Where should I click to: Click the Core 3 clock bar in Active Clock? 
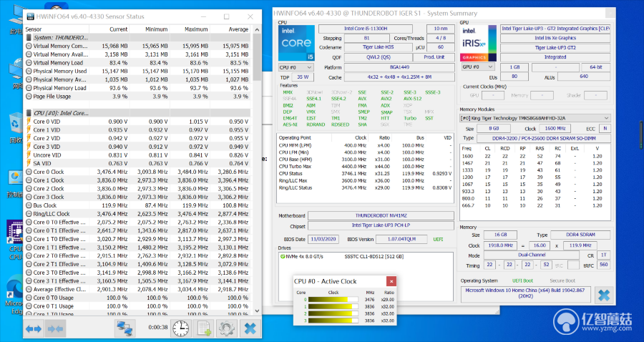[x=333, y=321]
